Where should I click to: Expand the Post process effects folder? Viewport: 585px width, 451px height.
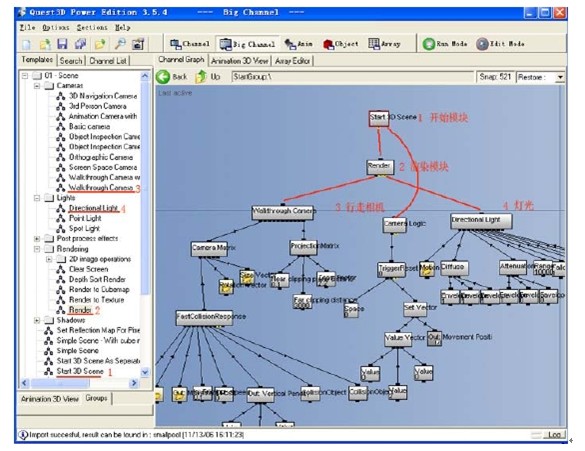pyautogui.click(x=37, y=238)
